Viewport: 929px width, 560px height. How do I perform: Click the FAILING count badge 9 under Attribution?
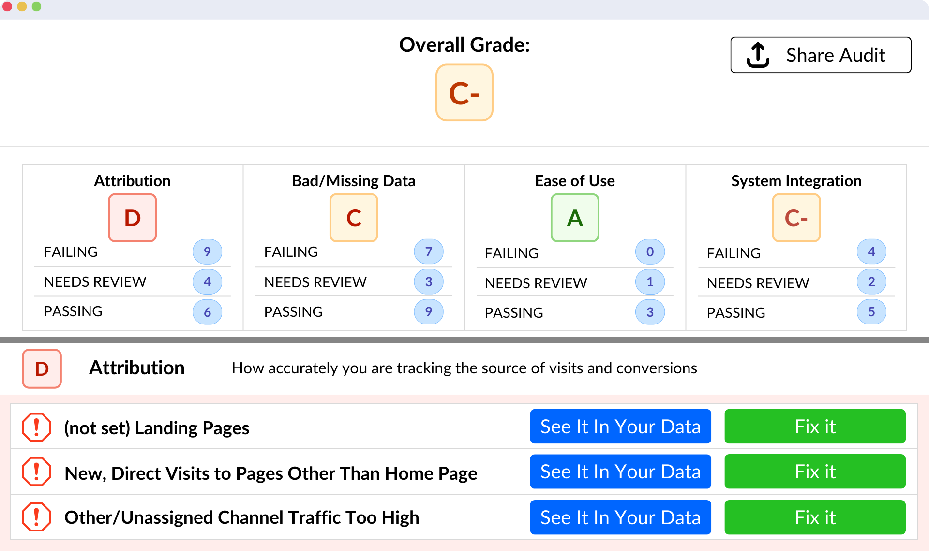click(x=208, y=251)
